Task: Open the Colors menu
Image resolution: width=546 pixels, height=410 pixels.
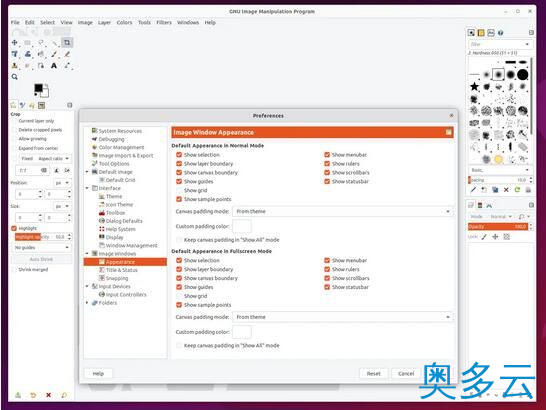Action: point(124,22)
